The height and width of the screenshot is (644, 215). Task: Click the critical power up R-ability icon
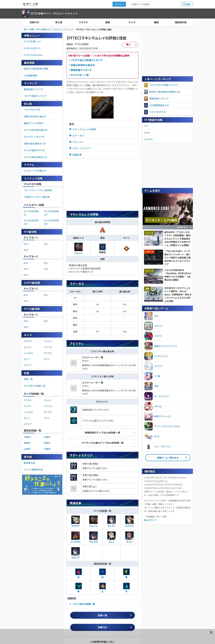74,421
